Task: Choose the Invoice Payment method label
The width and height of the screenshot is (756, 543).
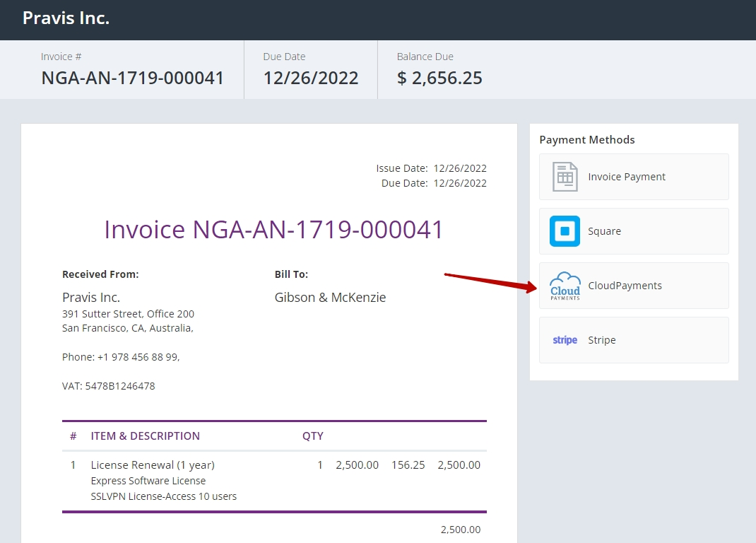Action: (627, 177)
